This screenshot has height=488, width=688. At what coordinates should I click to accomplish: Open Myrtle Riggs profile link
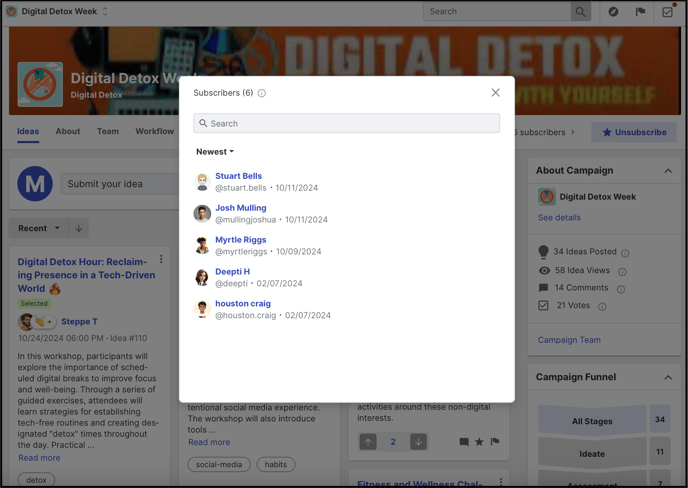pos(240,240)
